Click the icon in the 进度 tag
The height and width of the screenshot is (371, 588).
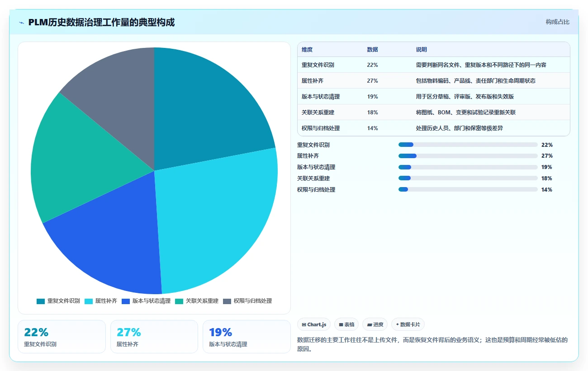coord(369,324)
